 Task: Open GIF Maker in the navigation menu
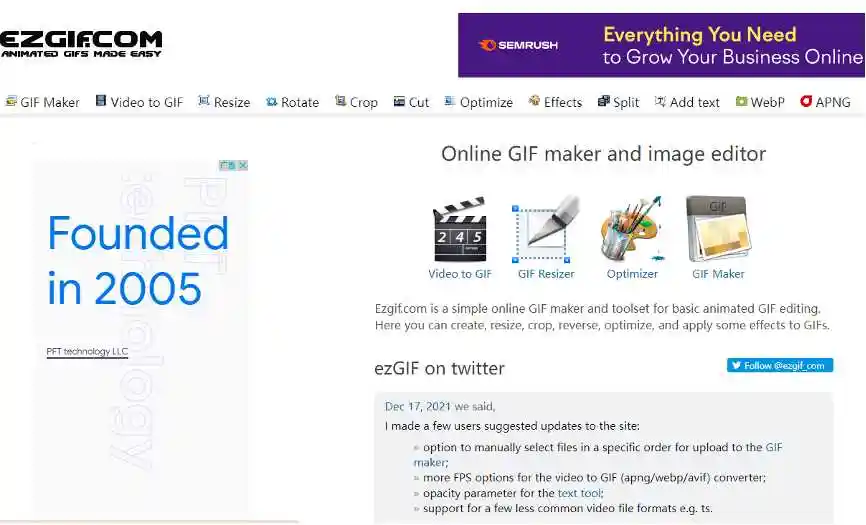pos(42,102)
